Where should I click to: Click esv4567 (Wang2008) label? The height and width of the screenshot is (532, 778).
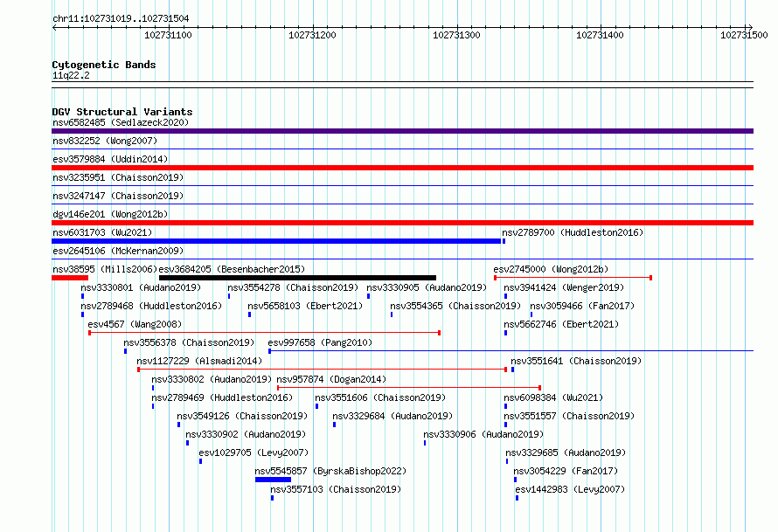coord(135,324)
